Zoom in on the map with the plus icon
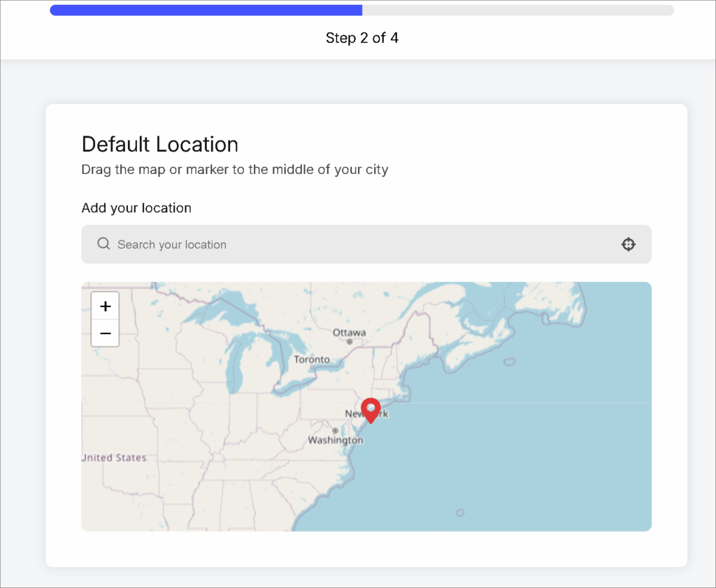This screenshot has height=588, width=716. click(105, 306)
